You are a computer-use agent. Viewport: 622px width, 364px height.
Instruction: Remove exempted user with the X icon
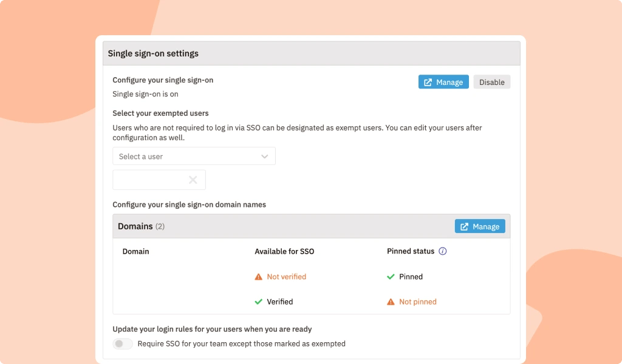click(x=193, y=180)
